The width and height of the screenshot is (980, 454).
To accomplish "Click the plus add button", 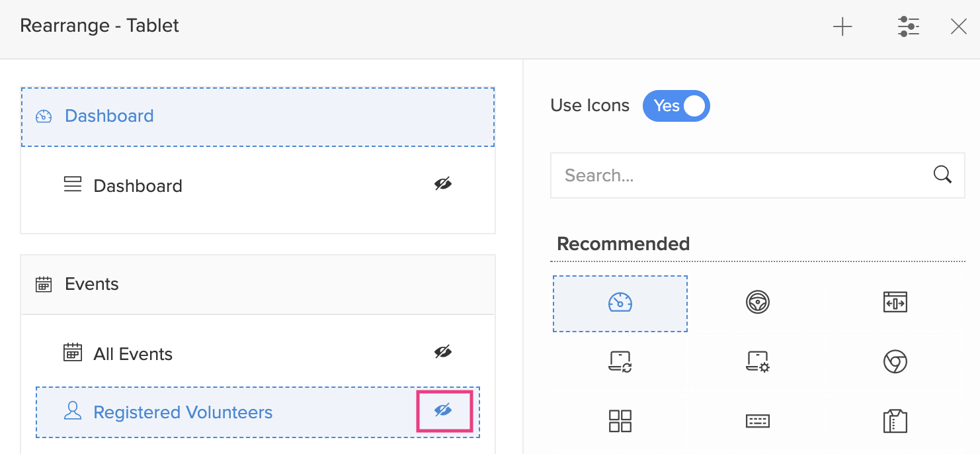I will pyautogui.click(x=842, y=26).
